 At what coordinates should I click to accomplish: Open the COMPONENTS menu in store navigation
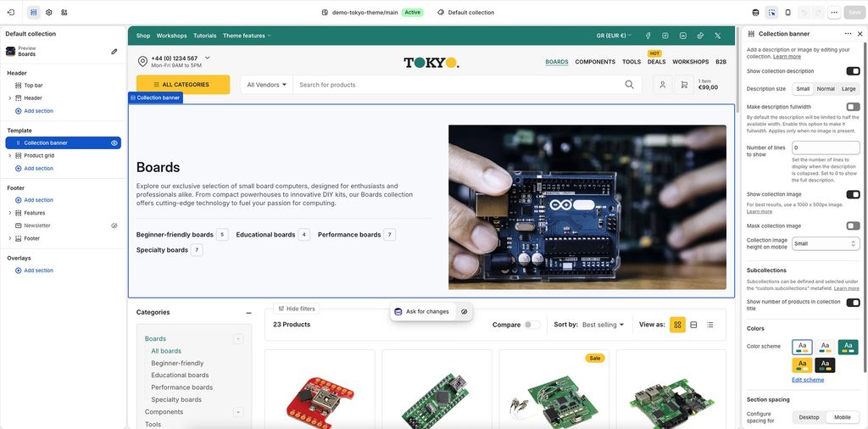click(x=595, y=62)
